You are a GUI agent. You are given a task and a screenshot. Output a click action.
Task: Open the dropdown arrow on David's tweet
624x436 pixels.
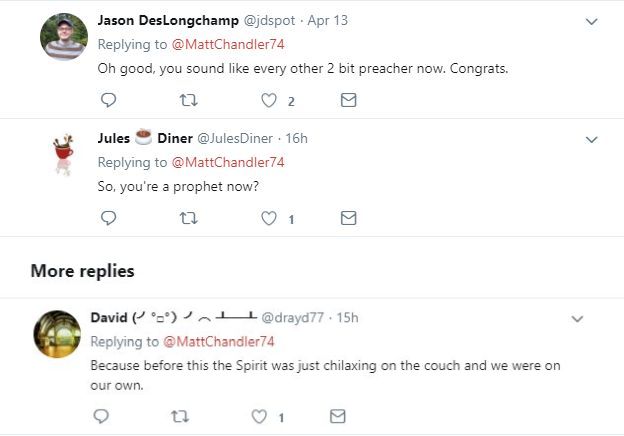[x=577, y=319]
